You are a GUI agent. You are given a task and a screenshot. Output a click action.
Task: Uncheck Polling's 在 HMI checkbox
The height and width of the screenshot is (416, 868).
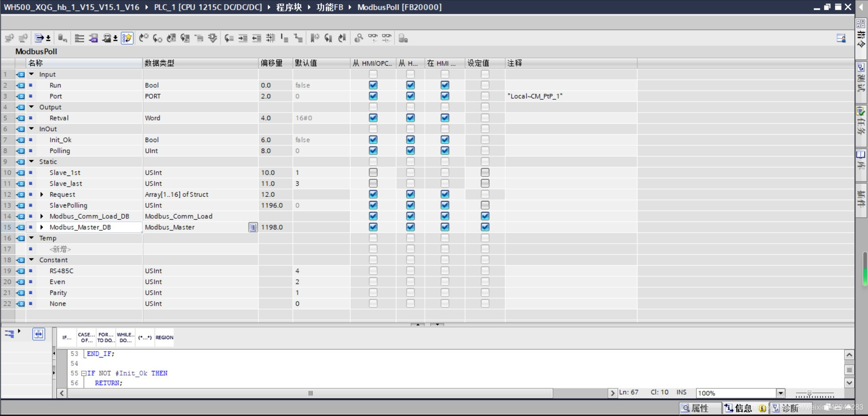point(445,151)
